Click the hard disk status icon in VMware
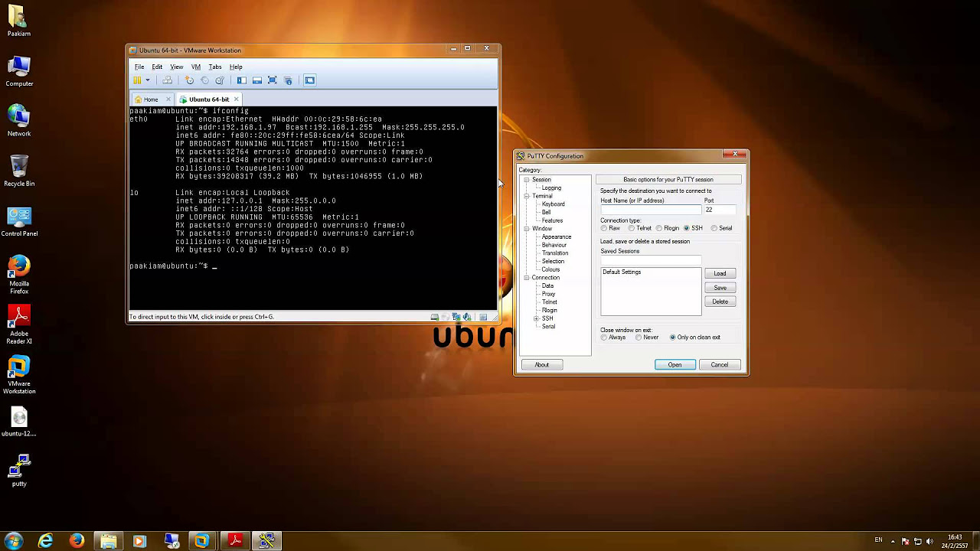Image resolution: width=980 pixels, height=551 pixels. (x=435, y=317)
